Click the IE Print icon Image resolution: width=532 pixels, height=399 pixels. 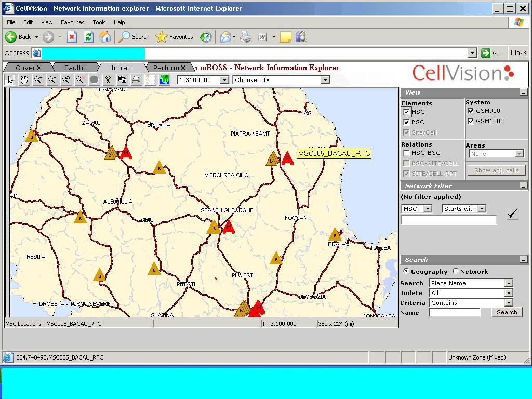(246, 37)
